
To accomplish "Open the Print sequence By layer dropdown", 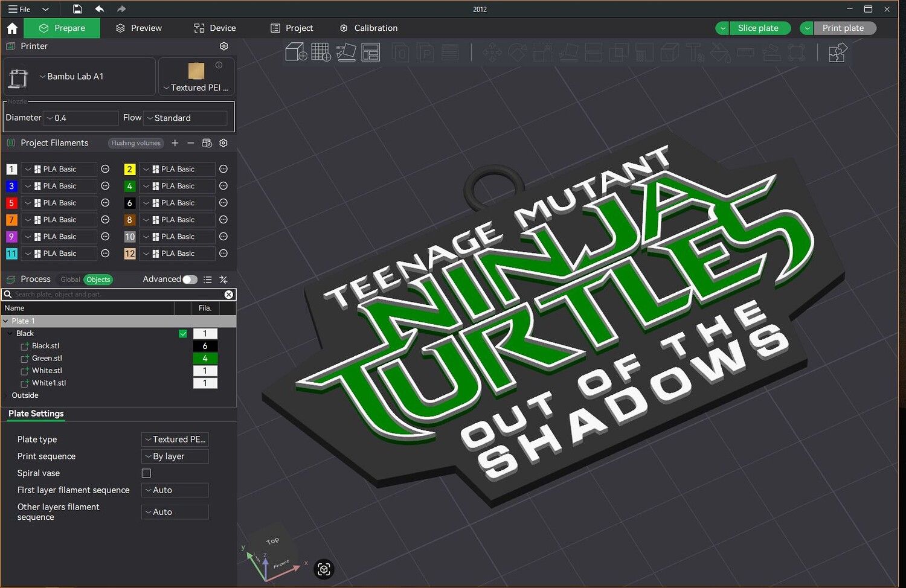I will pyautogui.click(x=175, y=456).
